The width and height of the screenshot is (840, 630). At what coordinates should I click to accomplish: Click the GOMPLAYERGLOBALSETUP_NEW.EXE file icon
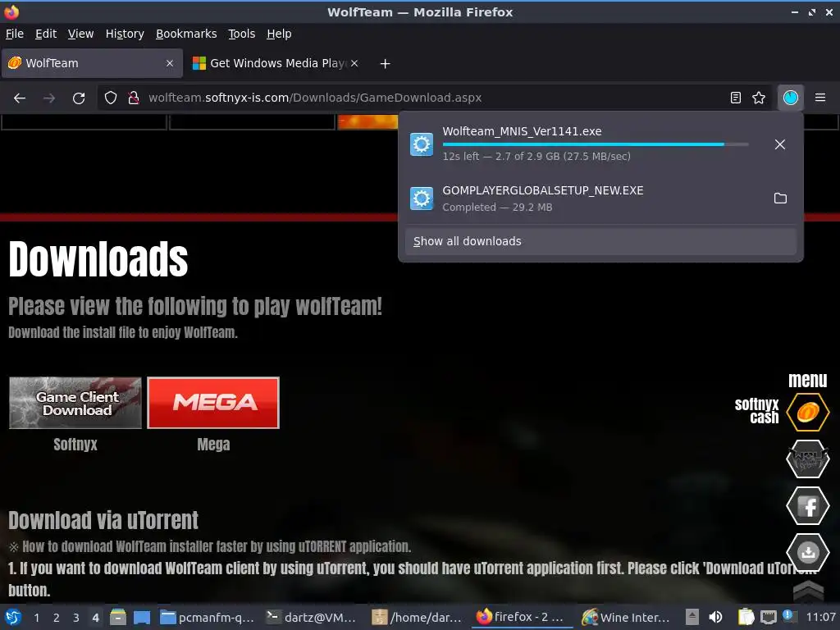pyautogui.click(x=422, y=199)
